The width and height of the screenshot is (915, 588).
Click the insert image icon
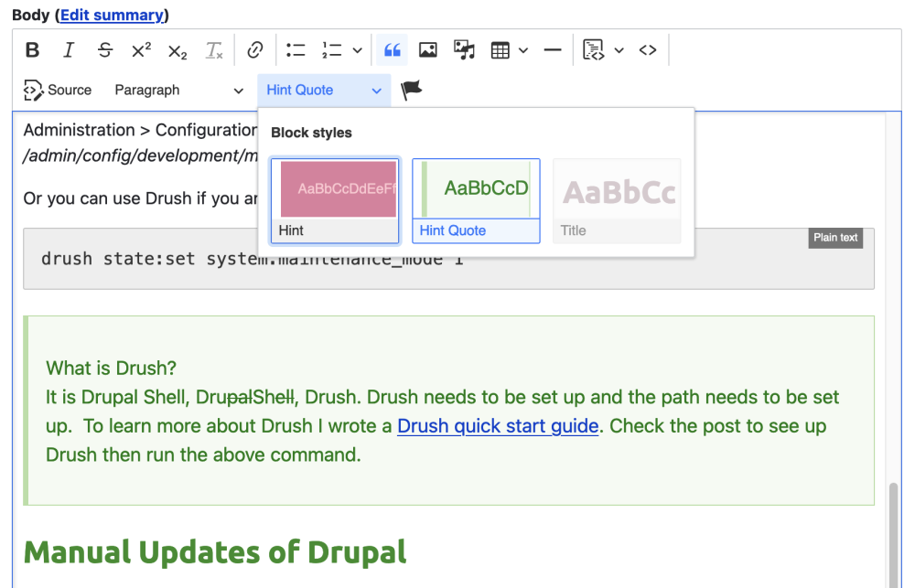(x=427, y=50)
